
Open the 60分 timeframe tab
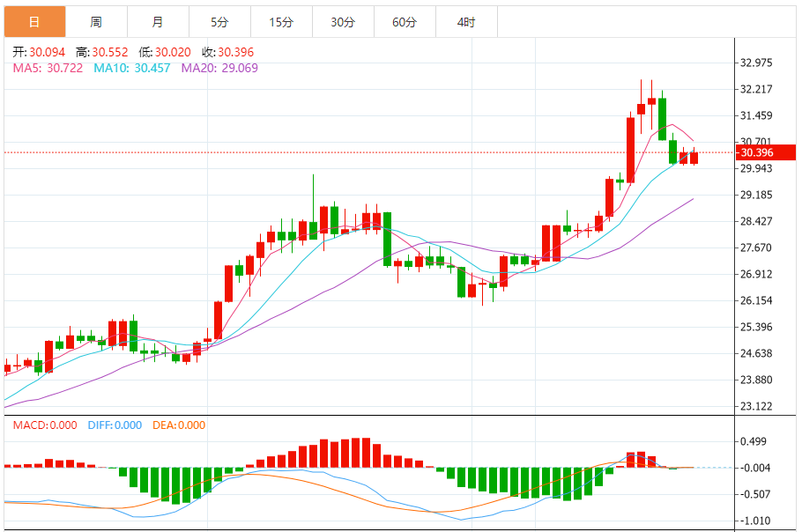[x=405, y=22]
